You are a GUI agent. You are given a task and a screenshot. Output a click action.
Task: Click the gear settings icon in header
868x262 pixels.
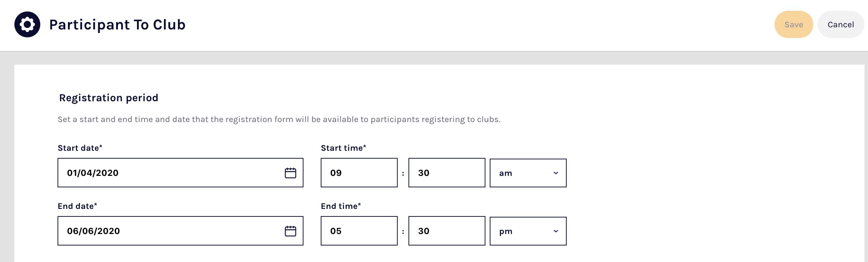[x=27, y=24]
